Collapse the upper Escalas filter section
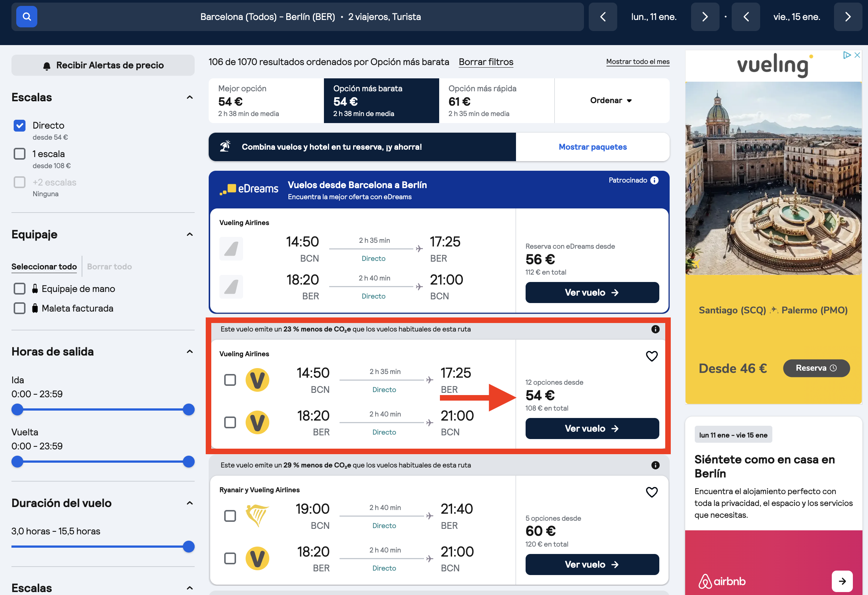 190,98
